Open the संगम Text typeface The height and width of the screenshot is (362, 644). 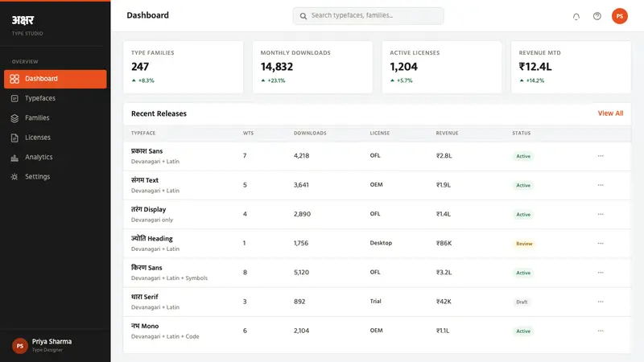145,180
